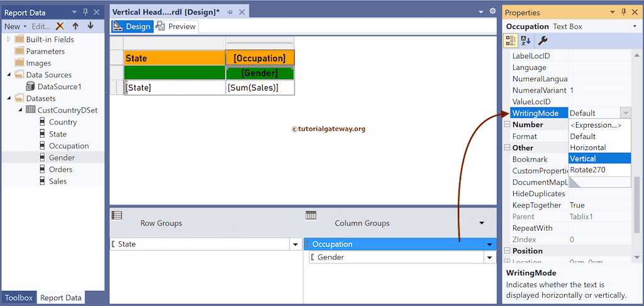Switch to Design view
Viewport: 644px width, 306px height.
pos(132,26)
